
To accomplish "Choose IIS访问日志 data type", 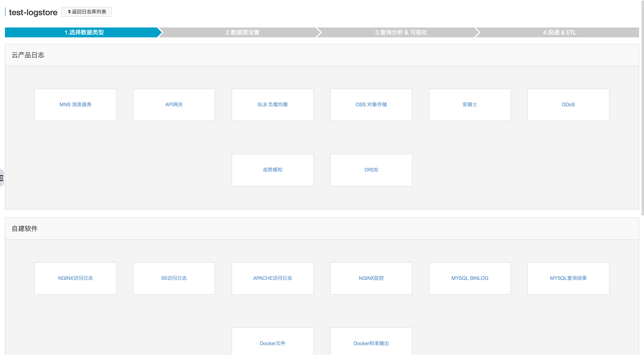I will coord(174,278).
